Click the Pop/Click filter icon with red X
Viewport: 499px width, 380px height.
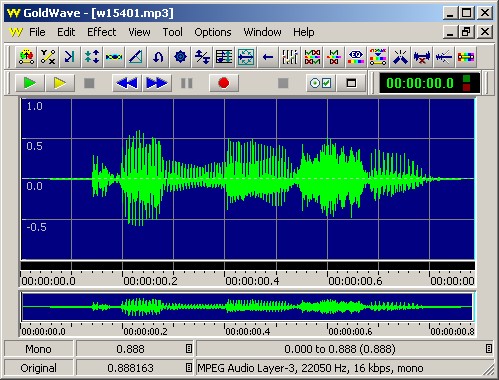coord(334,57)
